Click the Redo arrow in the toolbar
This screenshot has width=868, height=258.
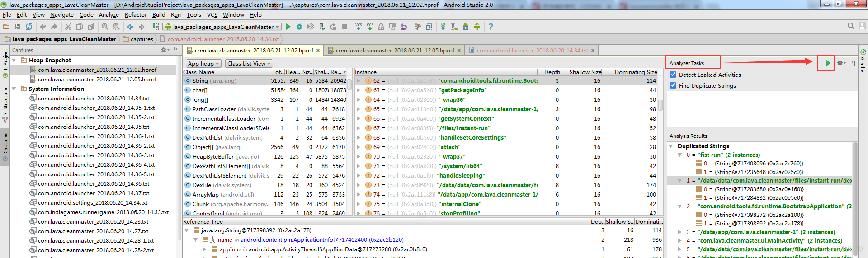click(54, 27)
